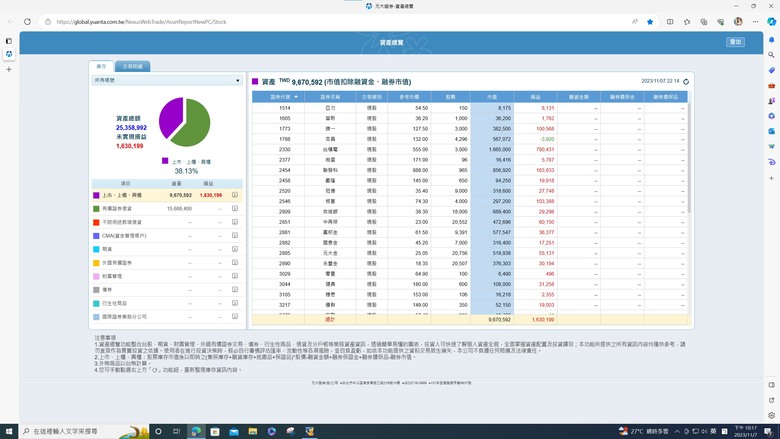Open details arrow for 期貨 row
Viewport: 780px width, 439px height.
point(235,249)
